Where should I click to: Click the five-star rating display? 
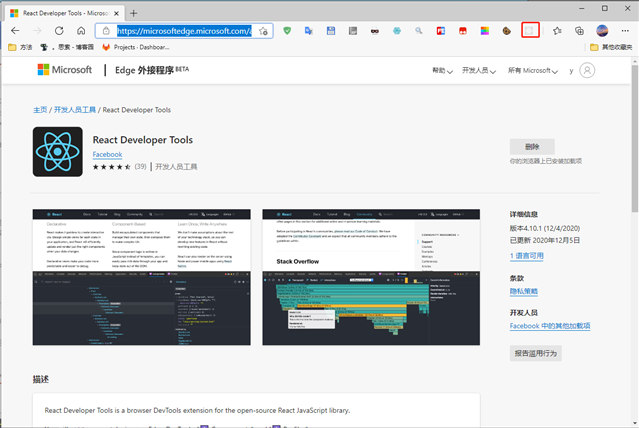[x=112, y=167]
